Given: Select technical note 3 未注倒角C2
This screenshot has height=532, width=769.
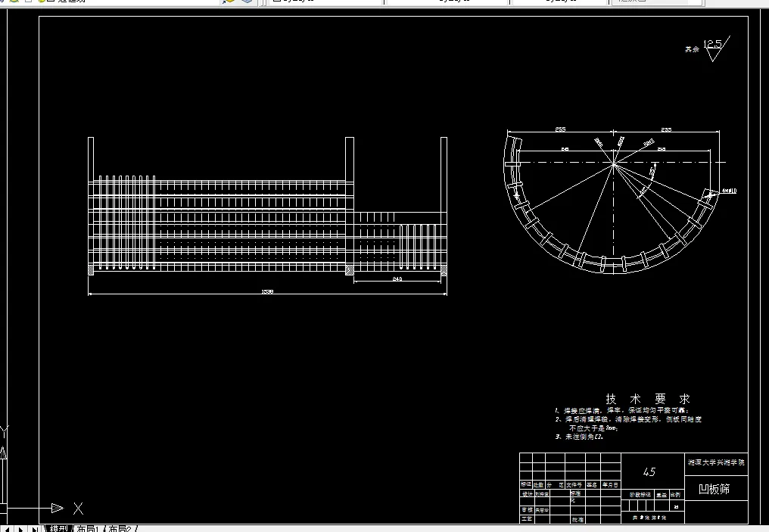Looking at the screenshot, I should [x=580, y=437].
